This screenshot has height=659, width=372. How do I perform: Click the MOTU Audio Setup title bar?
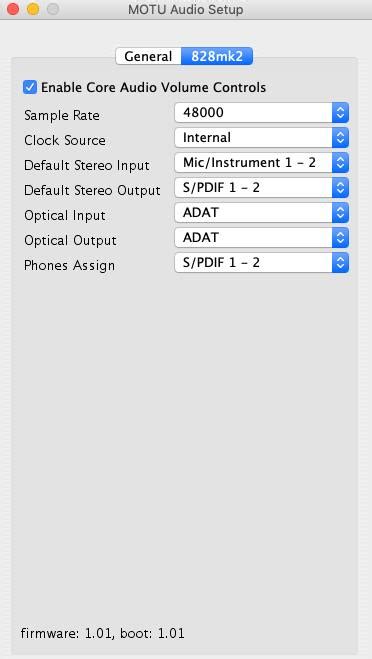186,9
